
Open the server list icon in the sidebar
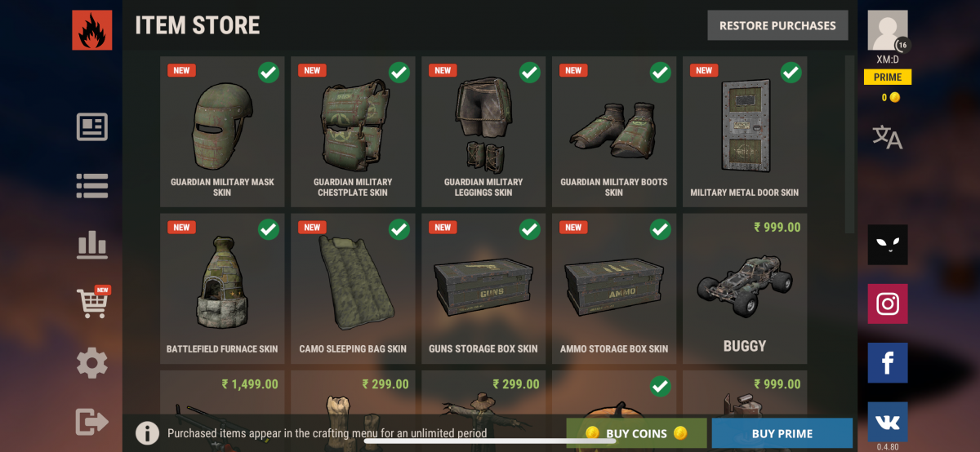pos(92,186)
